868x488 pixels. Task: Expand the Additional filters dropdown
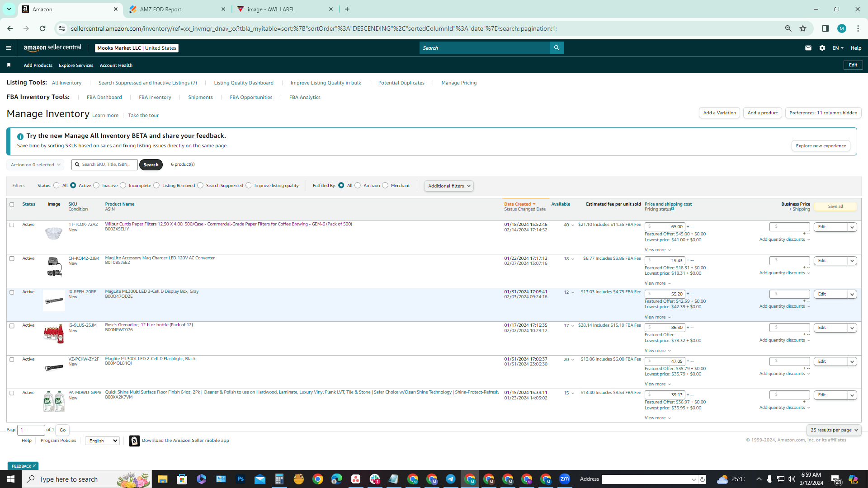click(449, 186)
